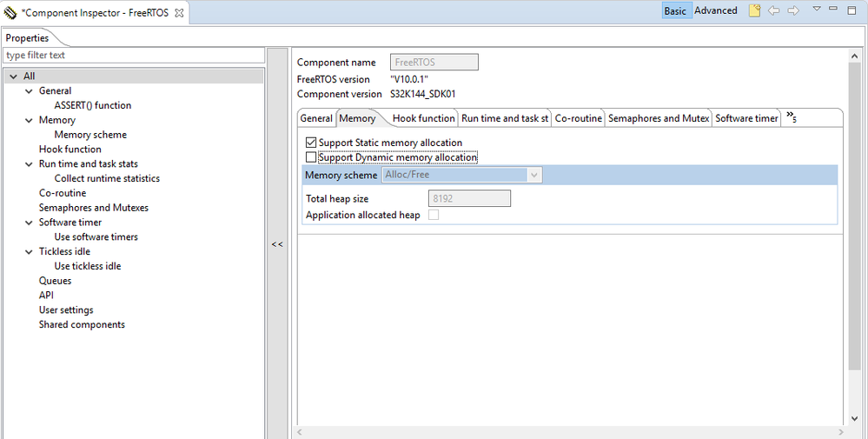This screenshot has width=868, height=439.
Task: Collapse Run time and task stats node
Action: 30,163
